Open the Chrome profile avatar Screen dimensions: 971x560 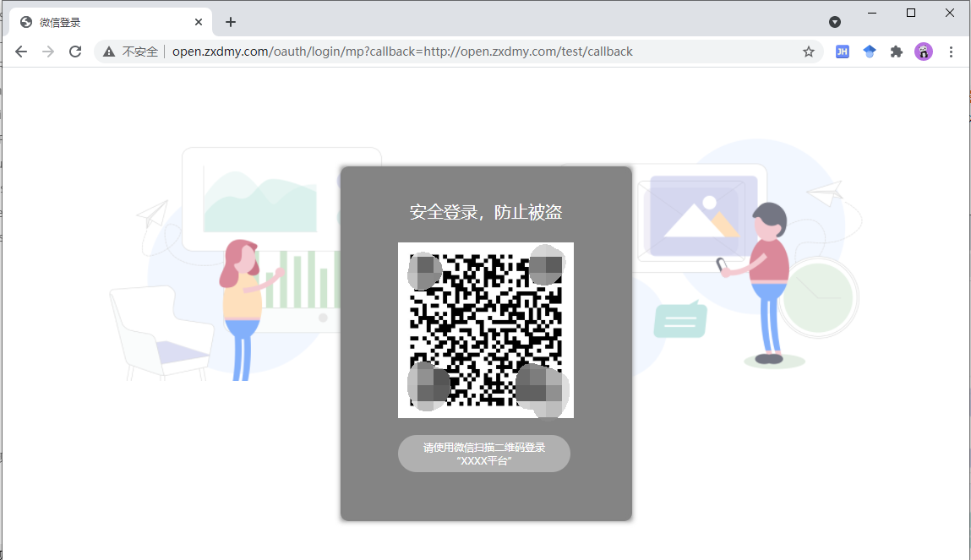[x=924, y=52]
